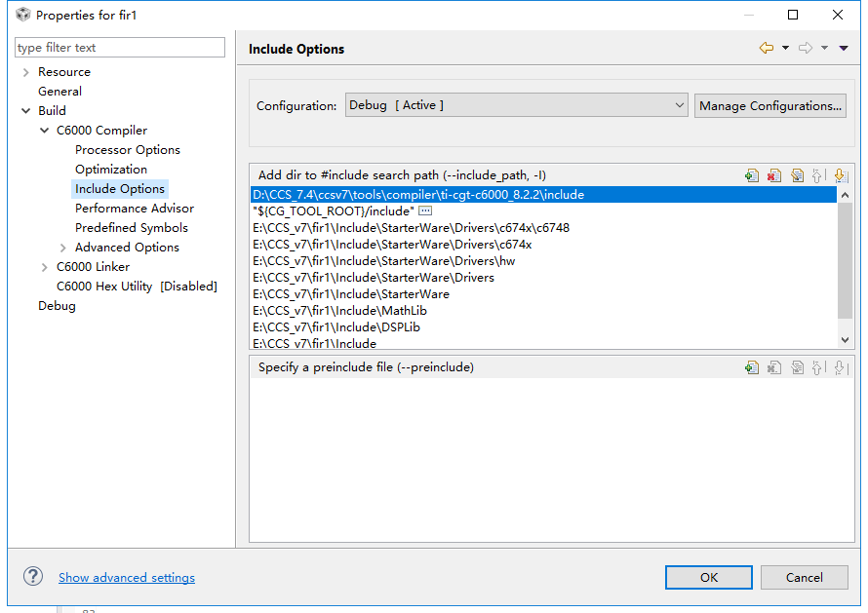Click the Show advanced settings link
This screenshot has height=613, width=868.
(127, 578)
